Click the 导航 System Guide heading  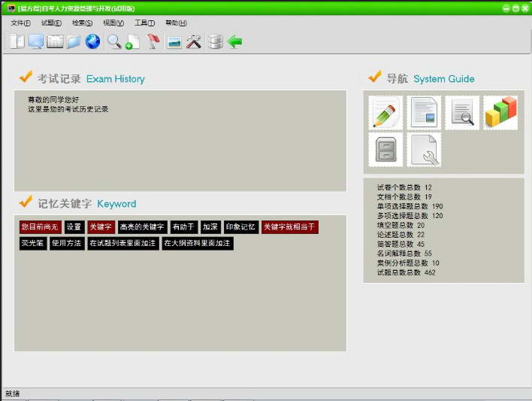point(431,78)
